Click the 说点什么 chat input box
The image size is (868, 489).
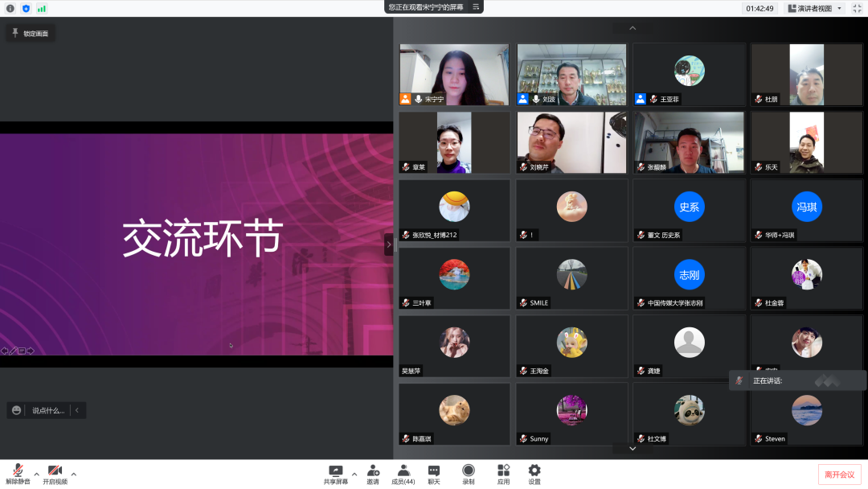pyautogui.click(x=47, y=410)
